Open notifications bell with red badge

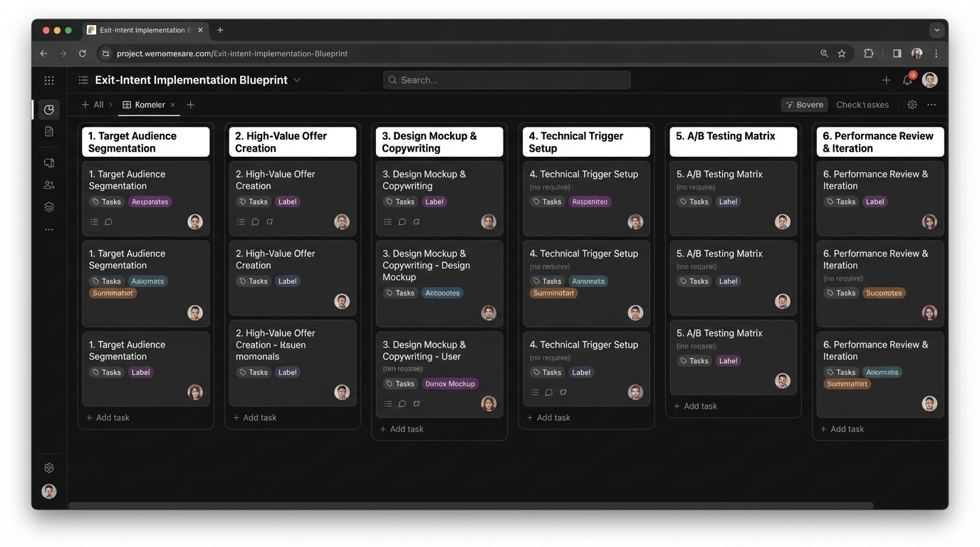907,80
